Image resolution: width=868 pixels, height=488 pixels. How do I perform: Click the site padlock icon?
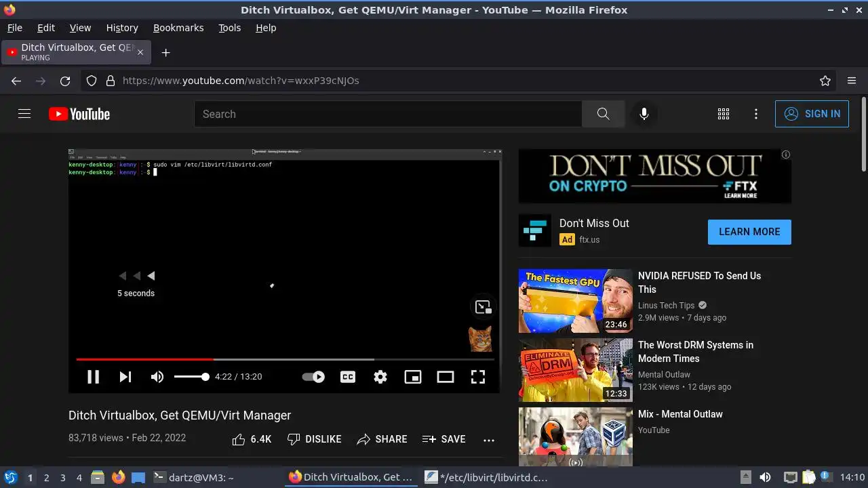click(111, 81)
